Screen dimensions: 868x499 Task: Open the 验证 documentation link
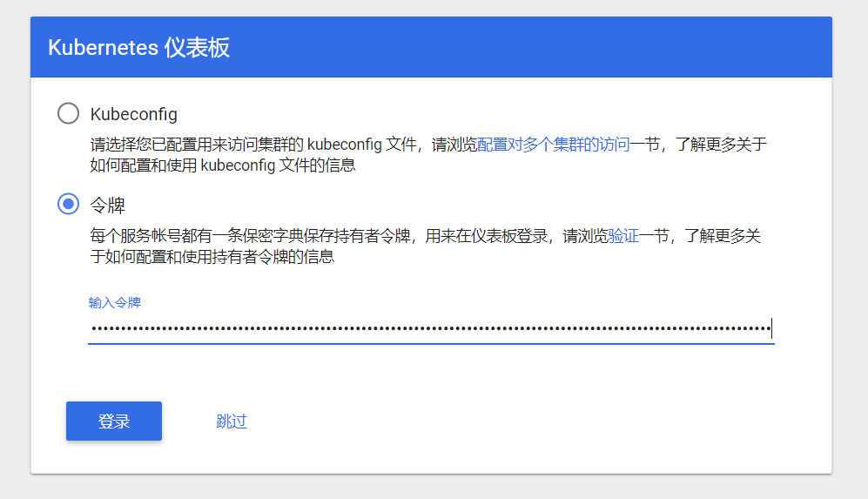click(x=623, y=236)
